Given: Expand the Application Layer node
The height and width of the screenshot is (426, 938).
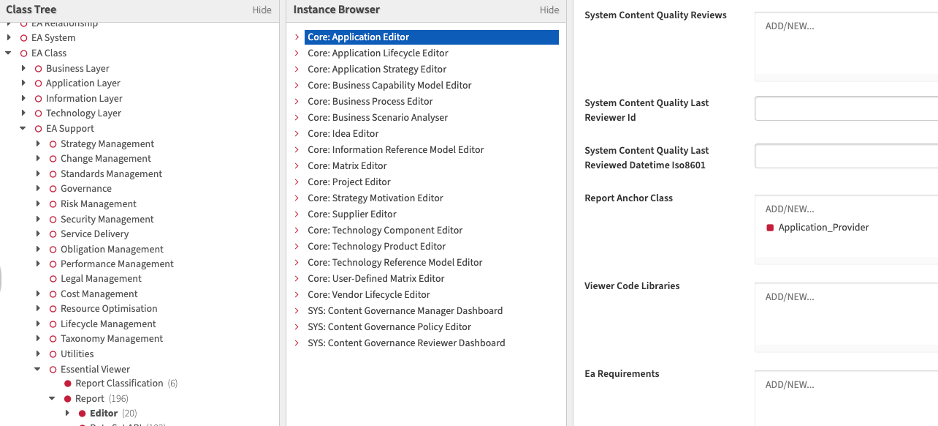Looking at the screenshot, I should pyautogui.click(x=23, y=83).
